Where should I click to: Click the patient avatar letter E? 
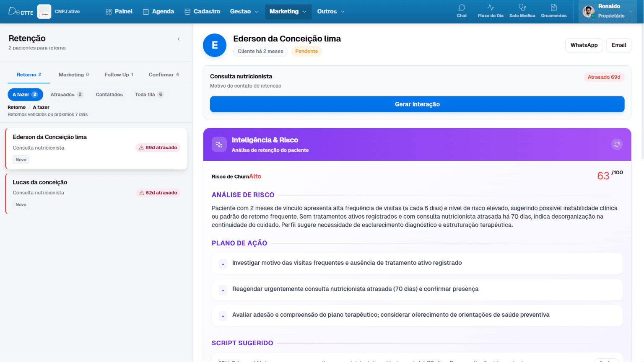215,45
